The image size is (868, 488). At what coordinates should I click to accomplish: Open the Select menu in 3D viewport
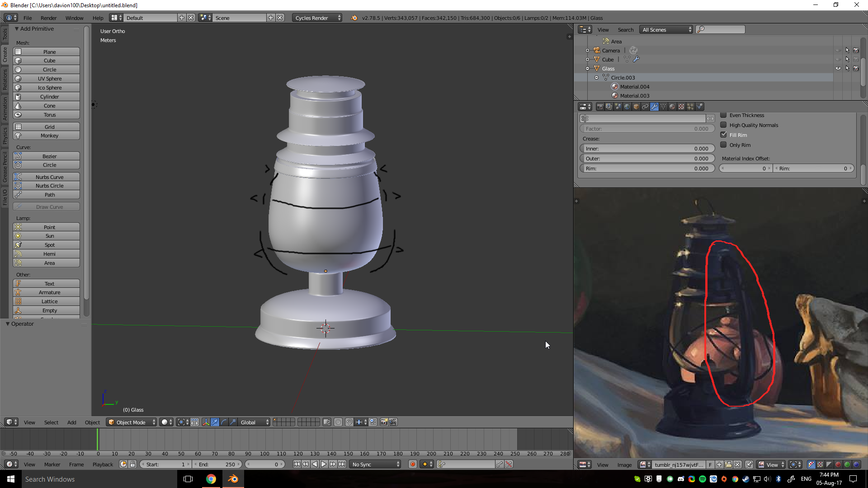(x=51, y=422)
